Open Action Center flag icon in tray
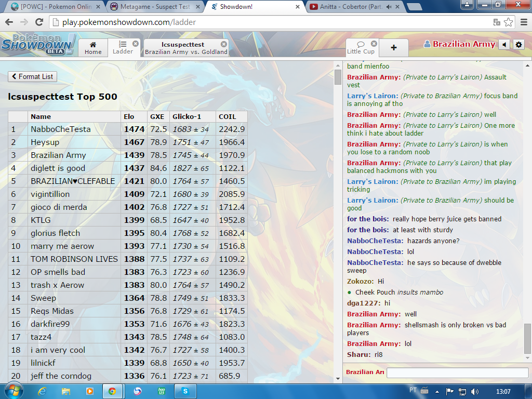 [x=449, y=392]
